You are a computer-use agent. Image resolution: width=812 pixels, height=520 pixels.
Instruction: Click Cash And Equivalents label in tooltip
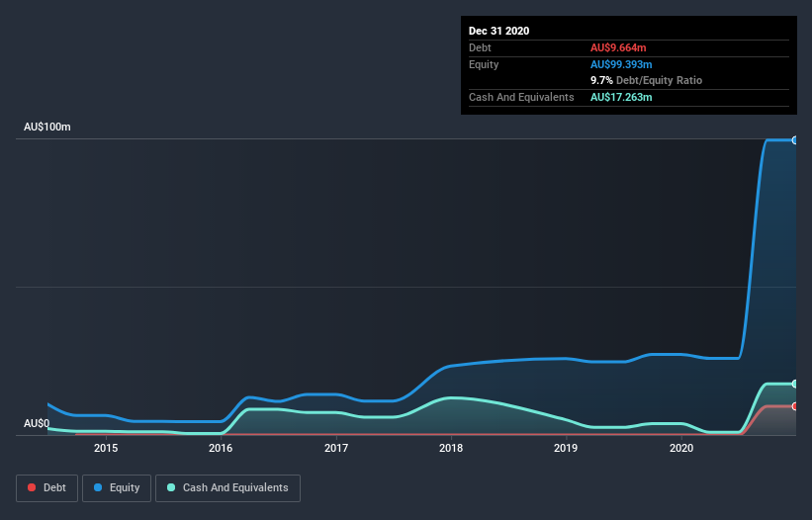click(x=521, y=97)
